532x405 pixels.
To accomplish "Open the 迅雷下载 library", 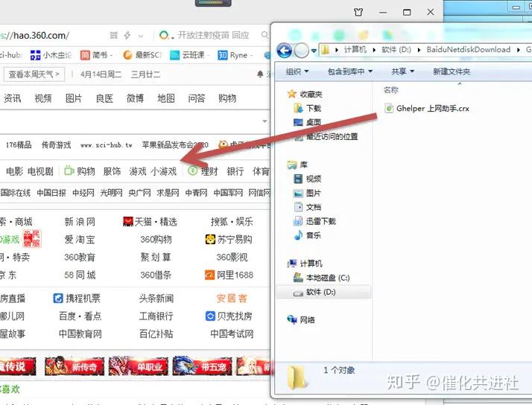I will [314, 221].
